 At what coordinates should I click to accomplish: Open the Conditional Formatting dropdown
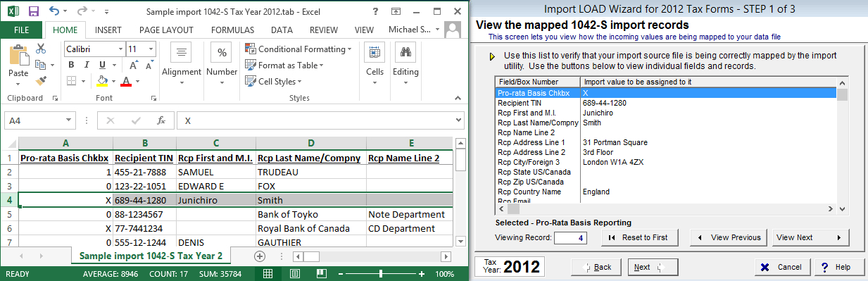pyautogui.click(x=298, y=49)
